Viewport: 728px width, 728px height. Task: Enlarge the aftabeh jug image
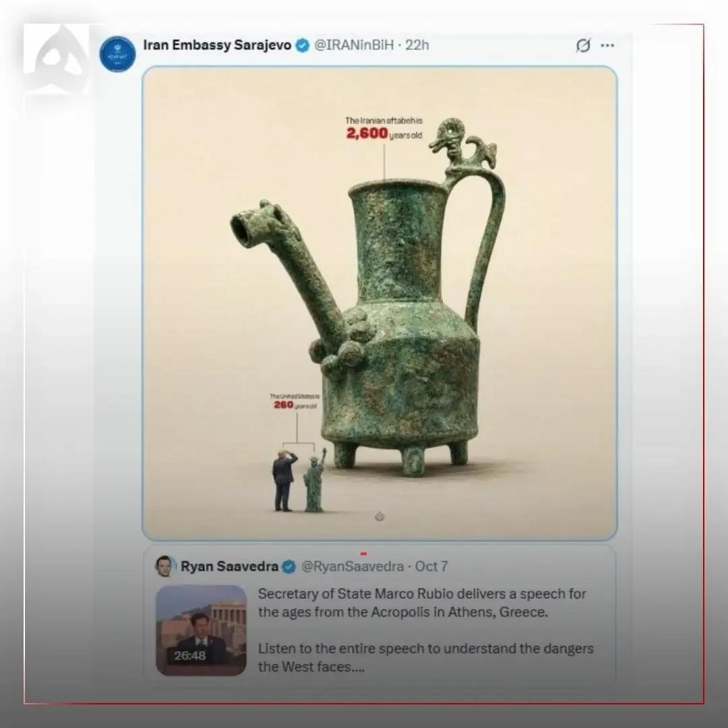point(380,303)
